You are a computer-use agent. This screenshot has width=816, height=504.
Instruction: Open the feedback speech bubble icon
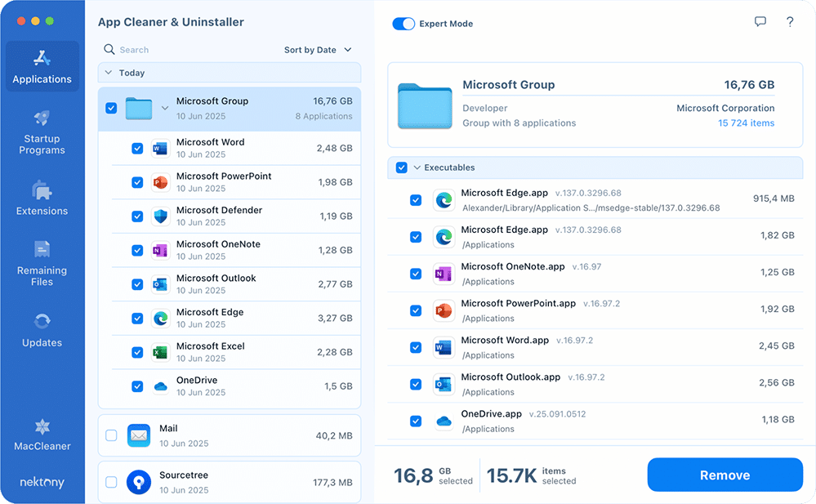760,22
